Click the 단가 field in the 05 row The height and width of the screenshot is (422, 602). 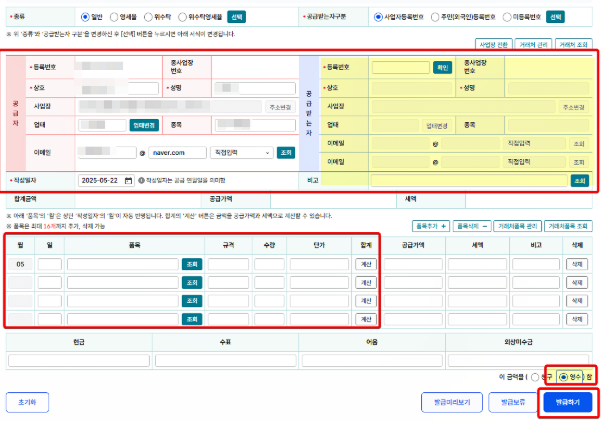(319, 264)
